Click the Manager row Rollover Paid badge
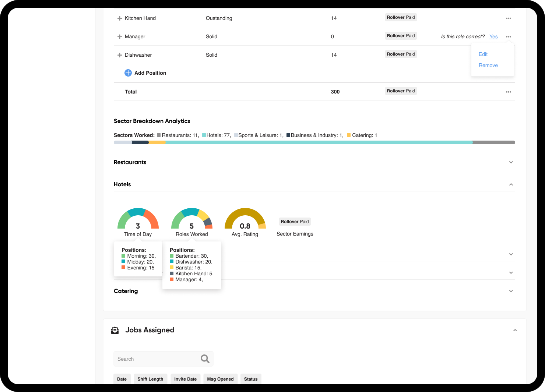This screenshot has height=392, width=545. (x=401, y=36)
